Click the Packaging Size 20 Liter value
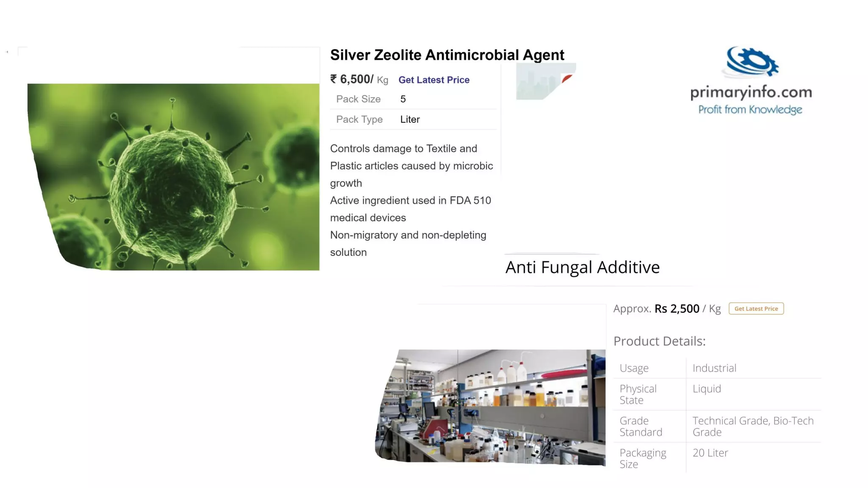Viewport: 868px width, 488px height. click(x=710, y=452)
